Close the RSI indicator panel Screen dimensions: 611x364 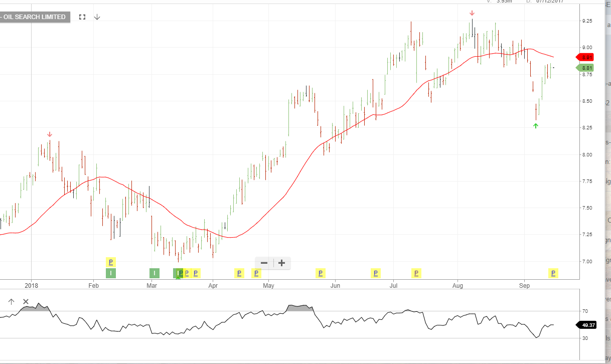click(x=26, y=302)
